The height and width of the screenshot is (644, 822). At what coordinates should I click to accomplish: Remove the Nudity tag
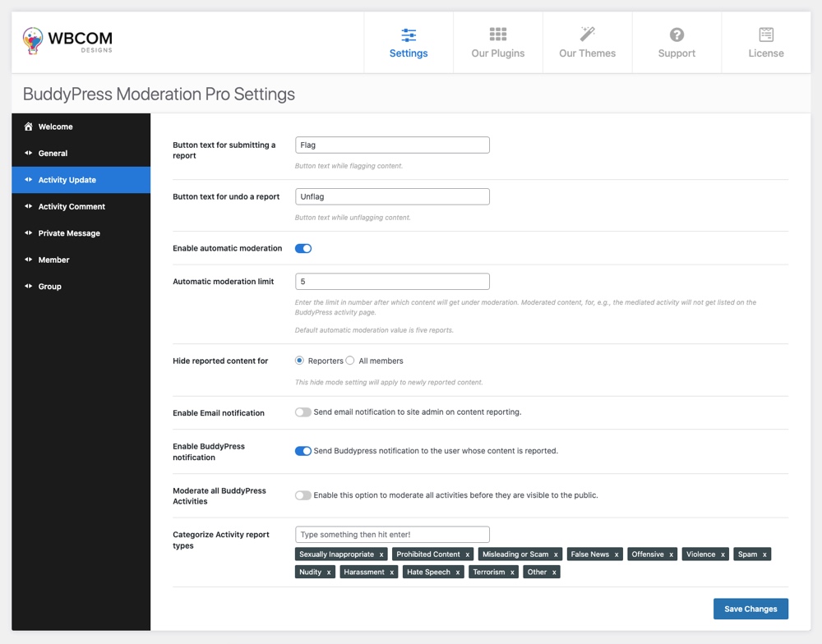[329, 573]
